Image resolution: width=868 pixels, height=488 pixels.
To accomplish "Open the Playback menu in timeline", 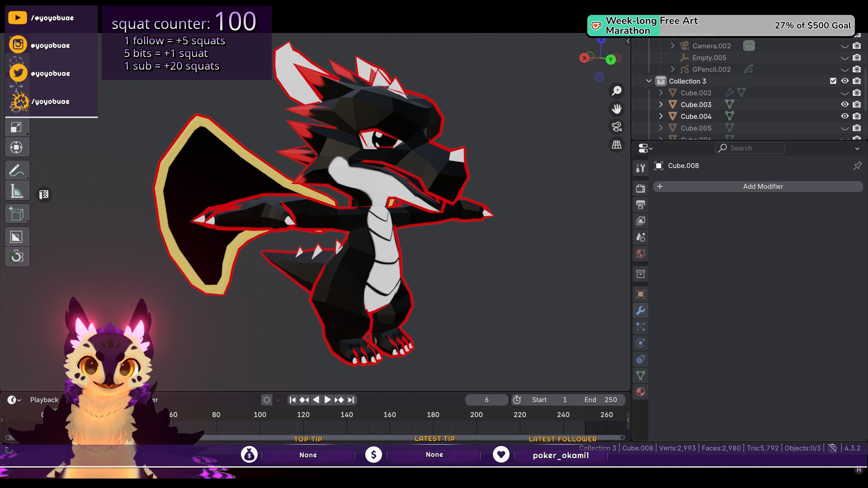I will click(44, 400).
